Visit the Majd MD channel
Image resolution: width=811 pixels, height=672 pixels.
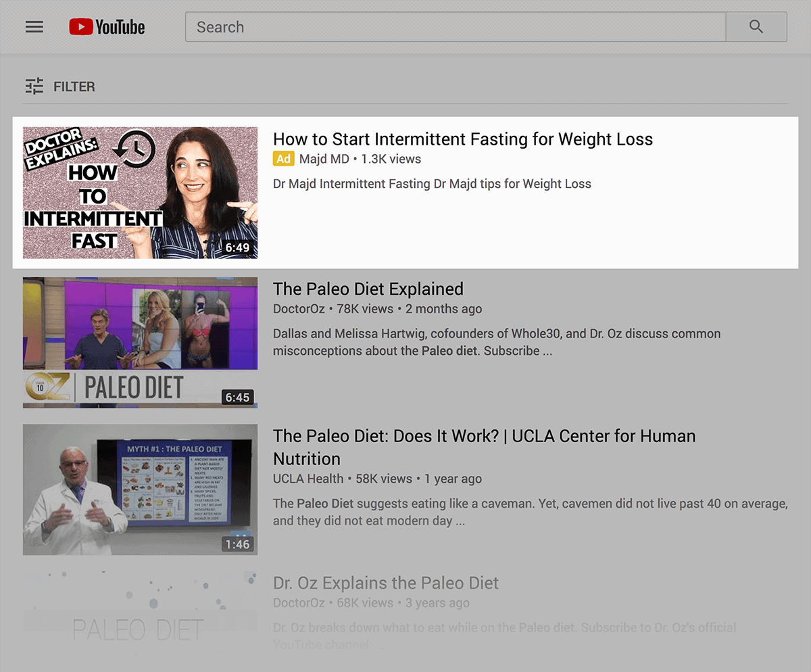click(324, 160)
